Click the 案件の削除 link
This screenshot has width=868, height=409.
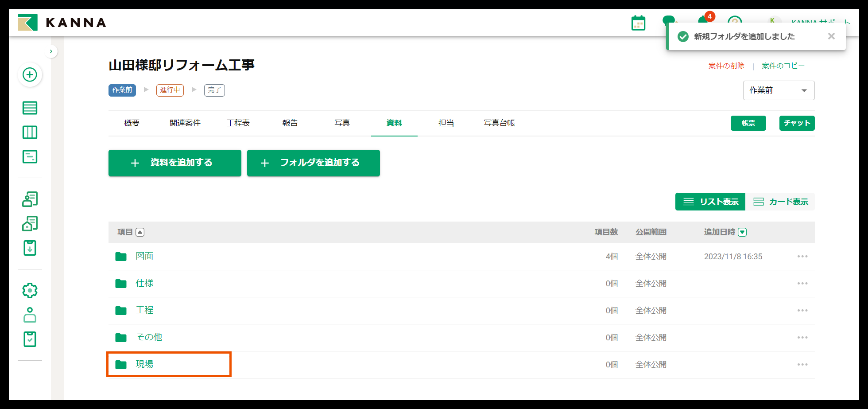pyautogui.click(x=726, y=65)
